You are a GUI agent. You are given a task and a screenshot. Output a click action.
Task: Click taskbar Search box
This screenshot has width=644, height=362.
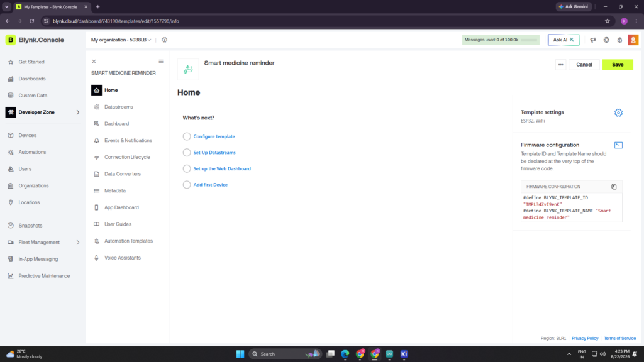click(x=285, y=354)
